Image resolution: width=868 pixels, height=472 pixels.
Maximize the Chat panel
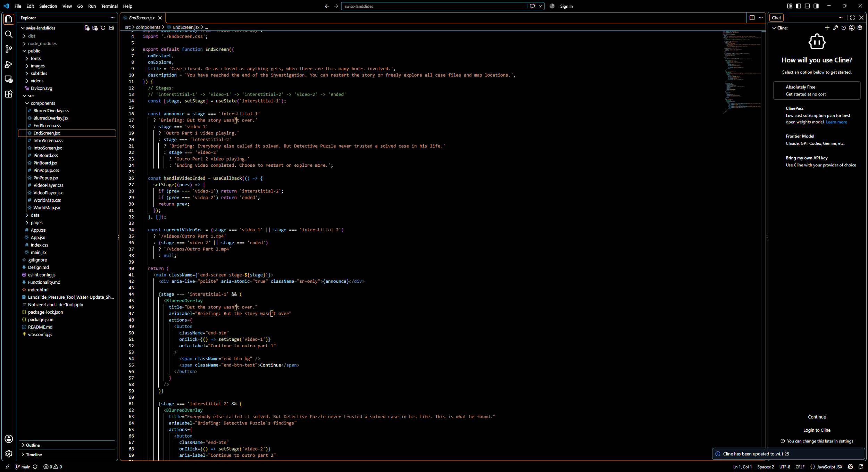[x=852, y=18]
